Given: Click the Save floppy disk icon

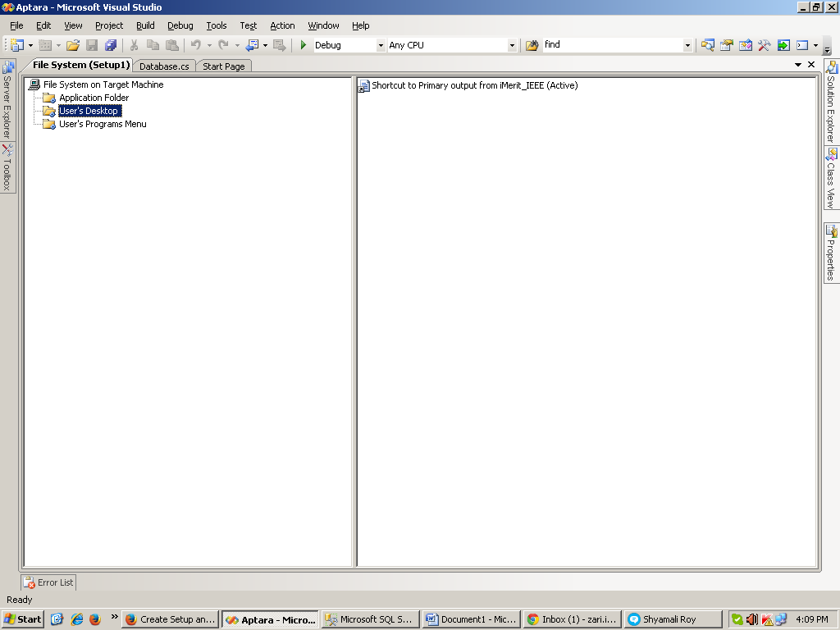Looking at the screenshot, I should click(x=92, y=46).
